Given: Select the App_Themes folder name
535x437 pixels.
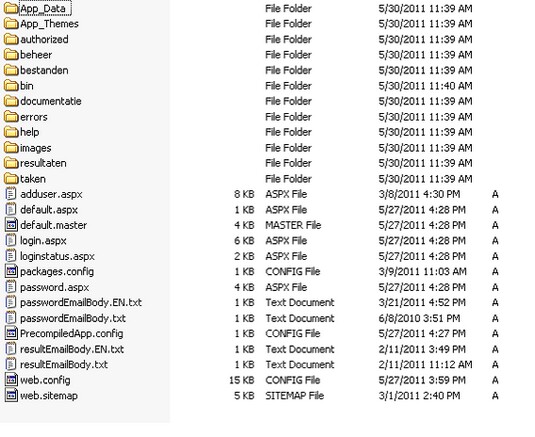Looking at the screenshot, I should coord(49,24).
